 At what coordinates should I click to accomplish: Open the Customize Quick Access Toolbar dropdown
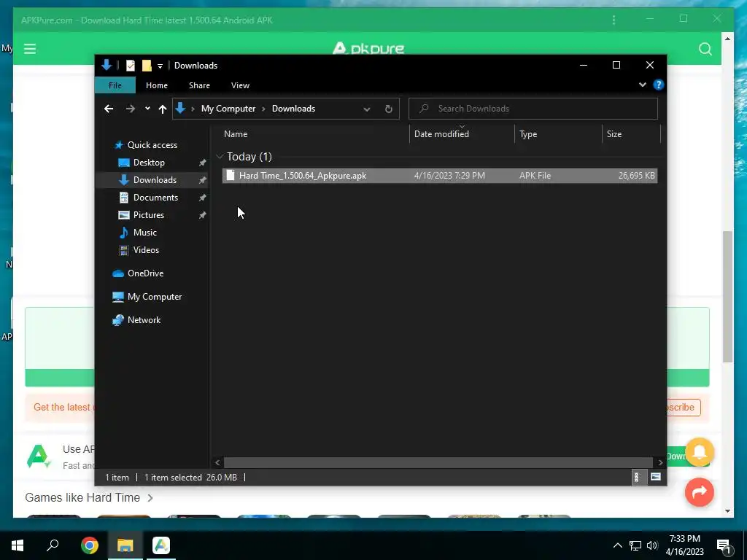coord(160,66)
